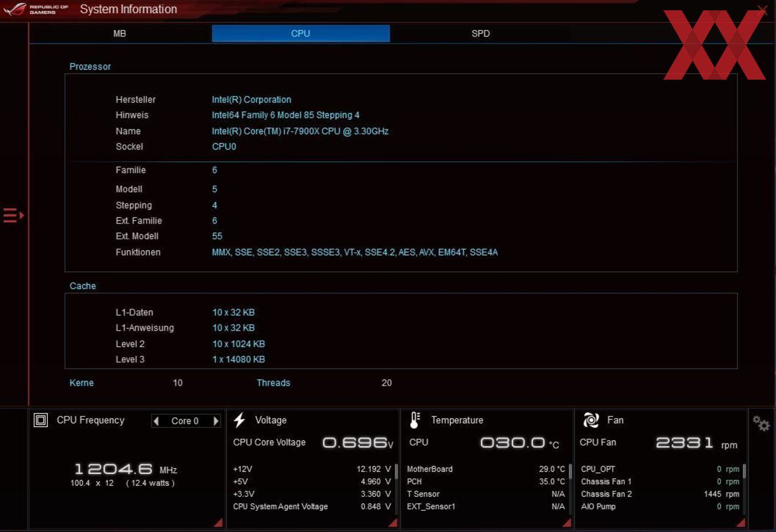Click the MotherBoard temperature row

click(486, 469)
